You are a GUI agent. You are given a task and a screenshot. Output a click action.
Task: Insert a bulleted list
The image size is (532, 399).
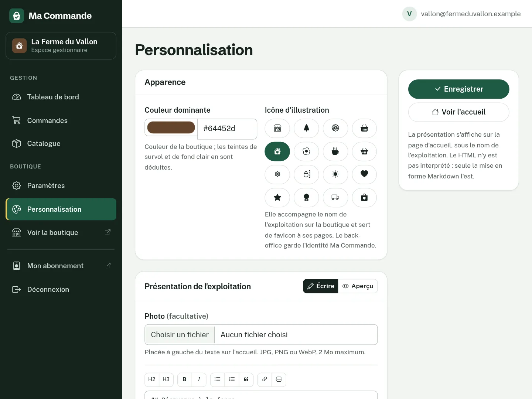pos(218,379)
